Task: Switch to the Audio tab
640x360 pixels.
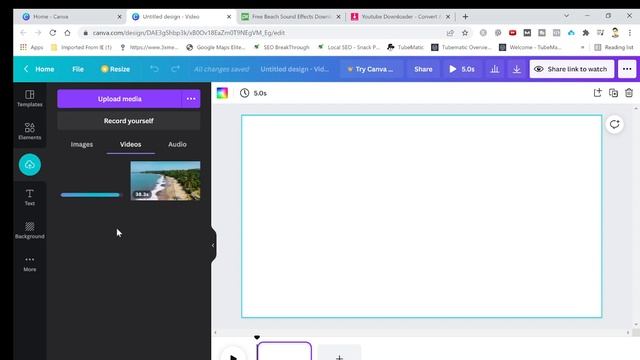Action: pos(177,144)
